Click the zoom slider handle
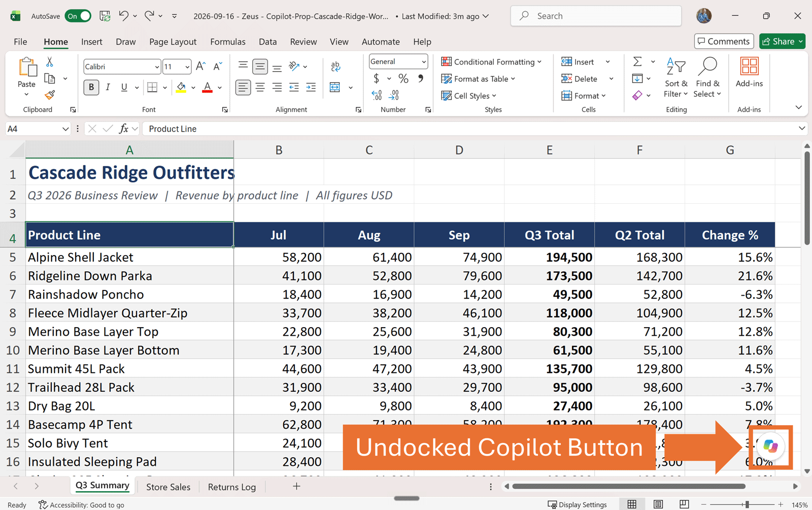The image size is (812, 510). pos(747,504)
